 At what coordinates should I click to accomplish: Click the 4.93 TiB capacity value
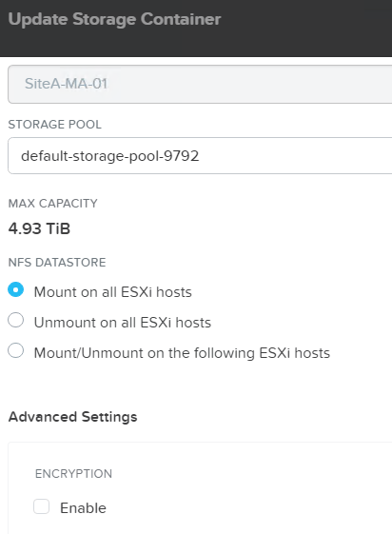pyautogui.click(x=39, y=228)
